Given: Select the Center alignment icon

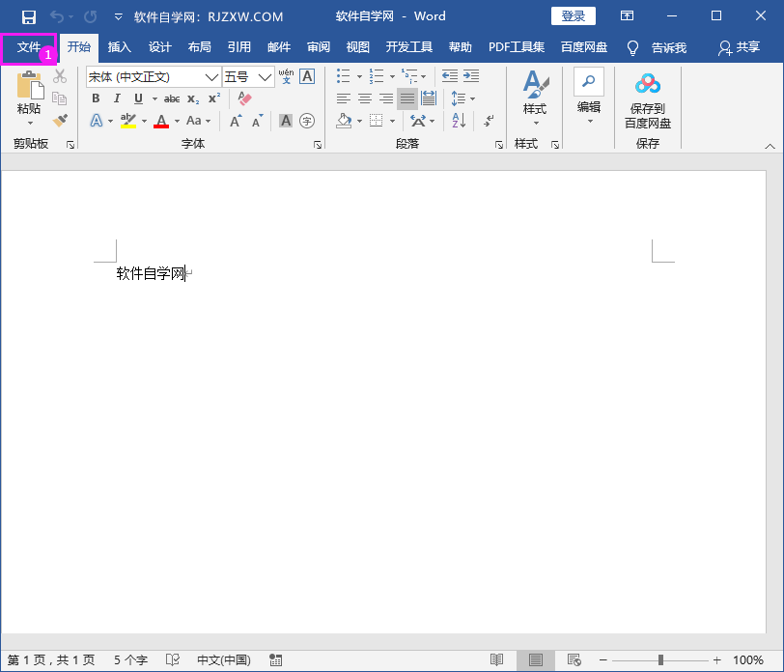Looking at the screenshot, I should 364,98.
